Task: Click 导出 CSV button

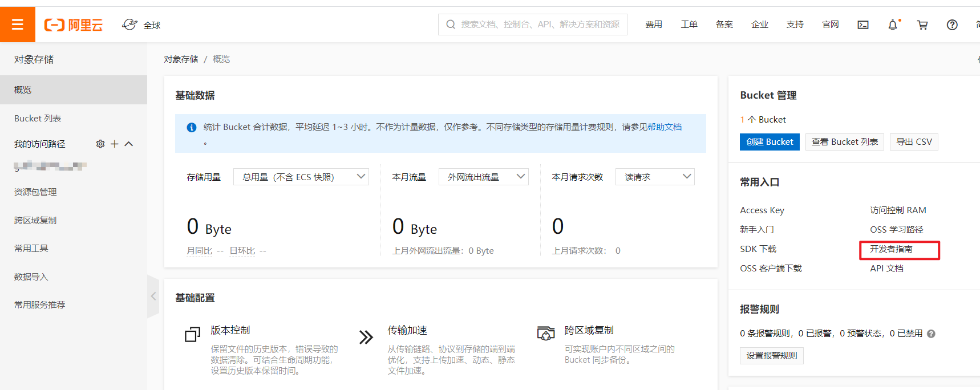Action: (x=914, y=142)
